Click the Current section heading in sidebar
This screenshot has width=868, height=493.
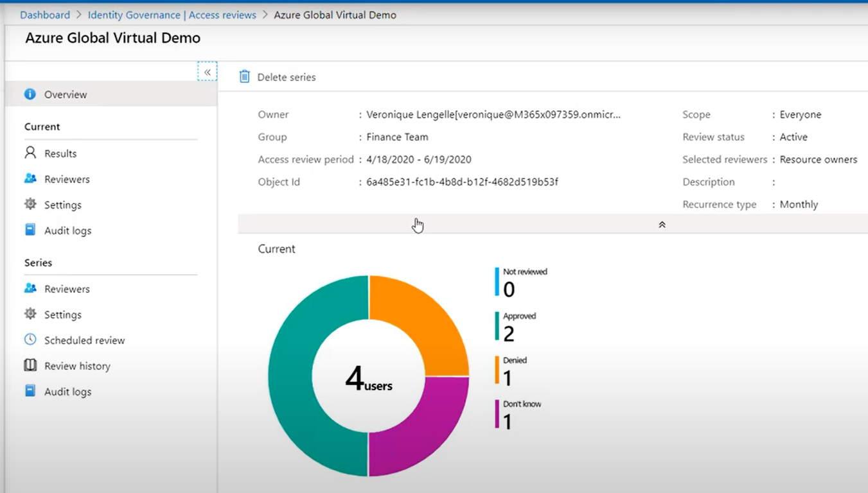(42, 126)
